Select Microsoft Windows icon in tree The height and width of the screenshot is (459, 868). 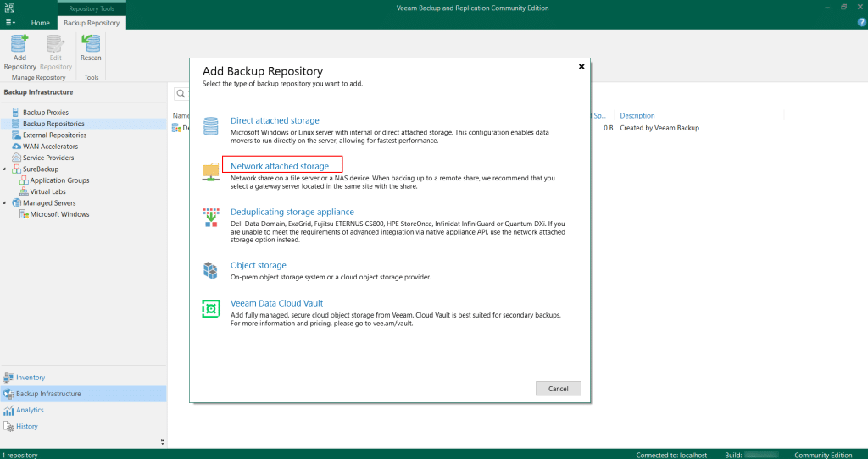[x=24, y=214]
